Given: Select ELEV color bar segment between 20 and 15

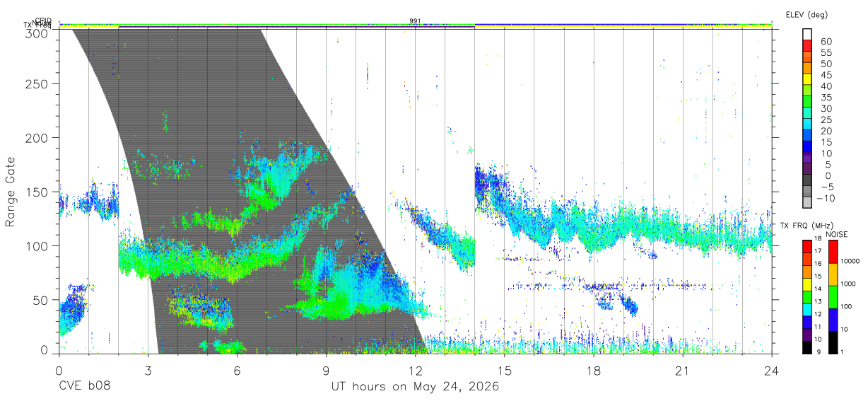Looking at the screenshot, I should [807, 136].
